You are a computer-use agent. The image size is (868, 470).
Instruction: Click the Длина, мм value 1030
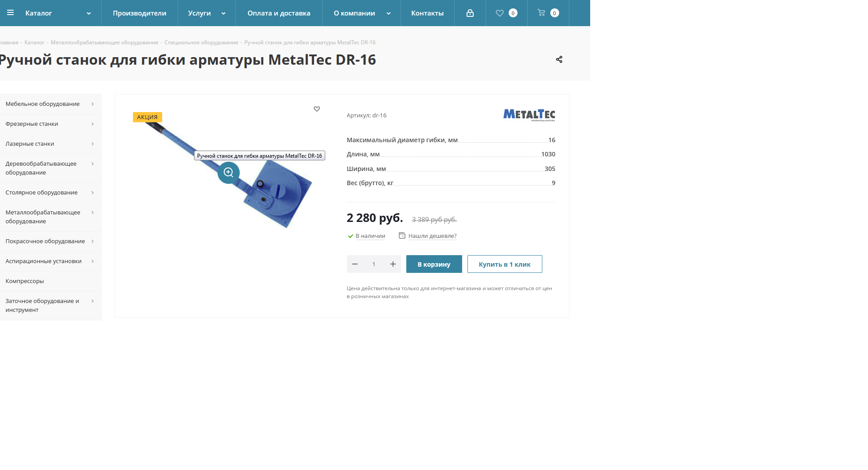(548, 154)
